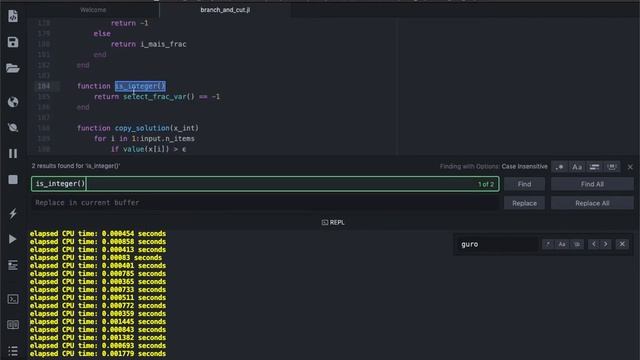This screenshot has width=640, height=360.
Task: Toggle whole word option in find panel
Action: [612, 167]
